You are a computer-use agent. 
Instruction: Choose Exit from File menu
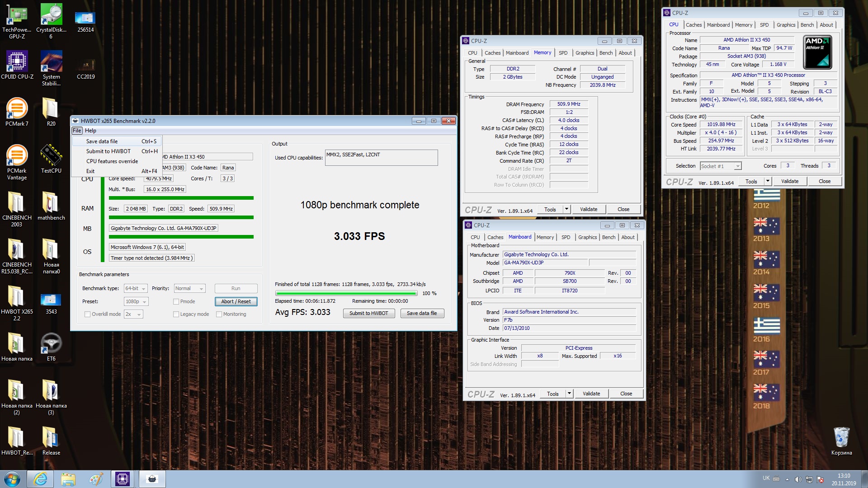[117, 171]
